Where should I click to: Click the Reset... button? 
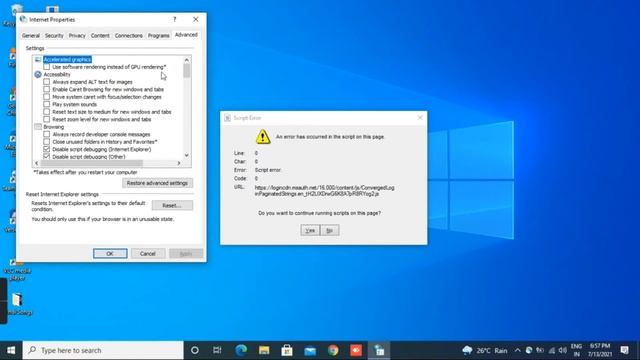click(172, 205)
